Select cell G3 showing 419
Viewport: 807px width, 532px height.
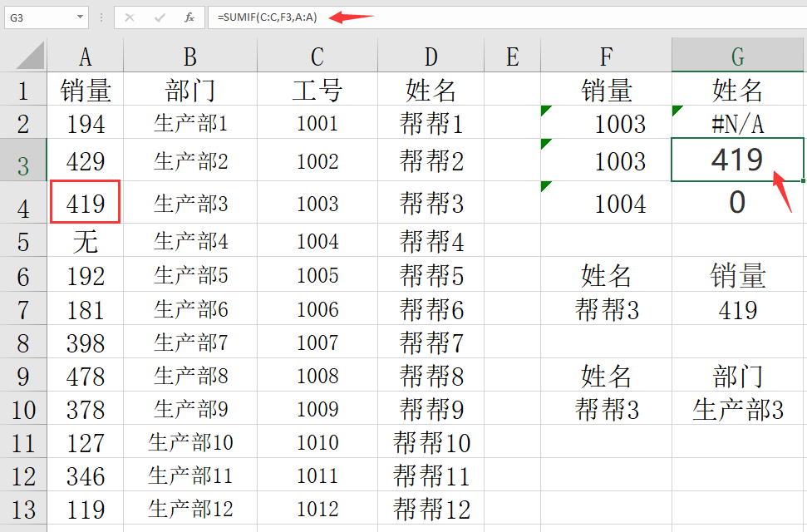click(x=737, y=160)
